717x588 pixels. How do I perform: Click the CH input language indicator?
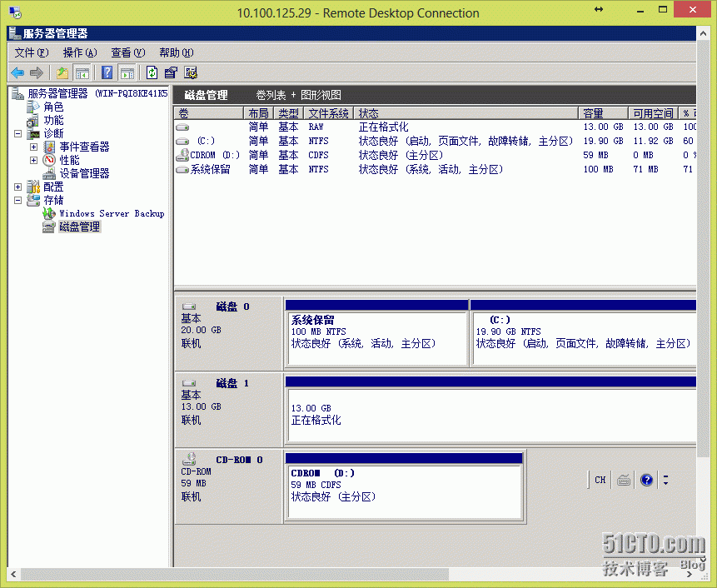pyautogui.click(x=600, y=480)
